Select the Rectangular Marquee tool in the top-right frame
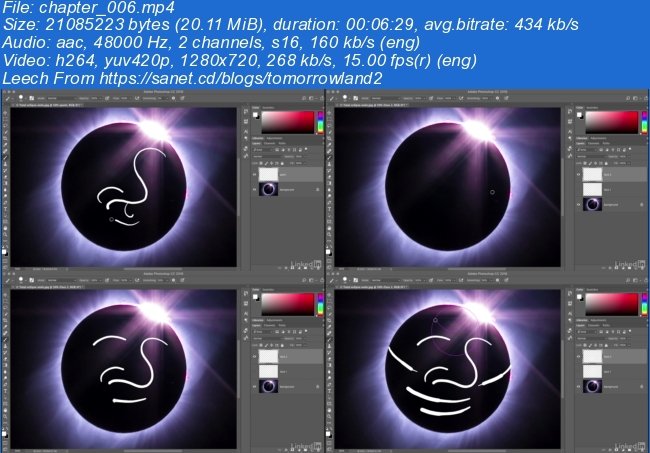The width and height of the screenshot is (650, 453). tap(330, 119)
